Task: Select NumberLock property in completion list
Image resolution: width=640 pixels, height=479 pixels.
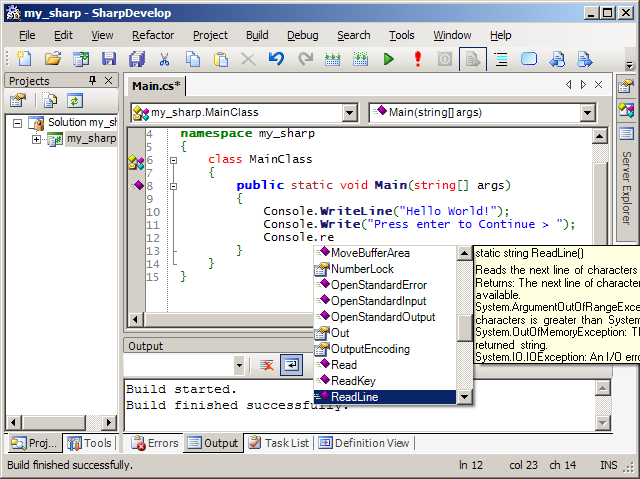Action: tap(384, 269)
